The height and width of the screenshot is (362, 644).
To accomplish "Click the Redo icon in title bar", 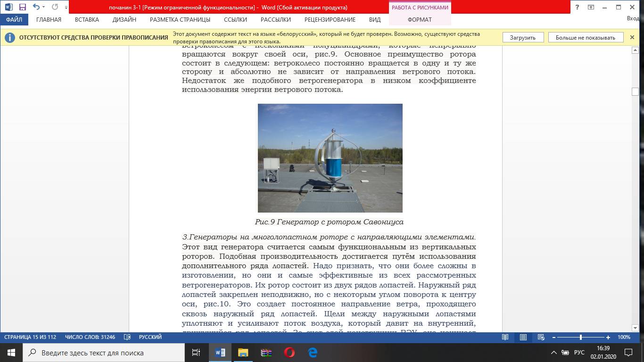I will click(x=55, y=7).
